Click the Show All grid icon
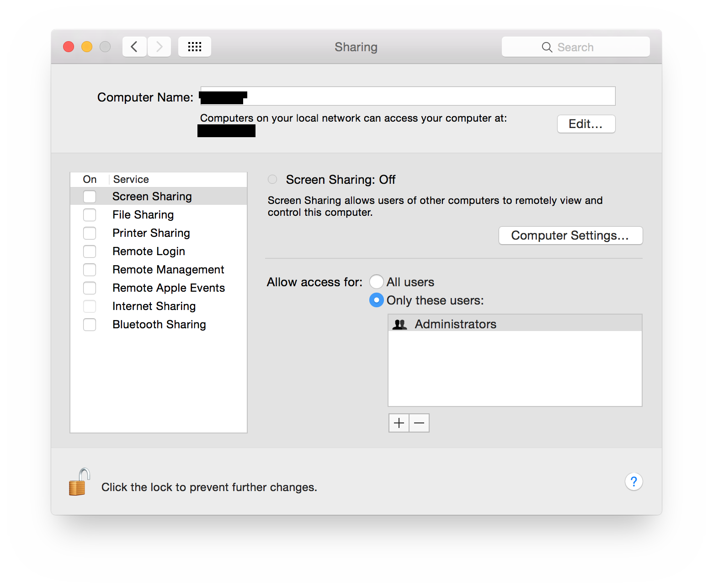 [195, 47]
